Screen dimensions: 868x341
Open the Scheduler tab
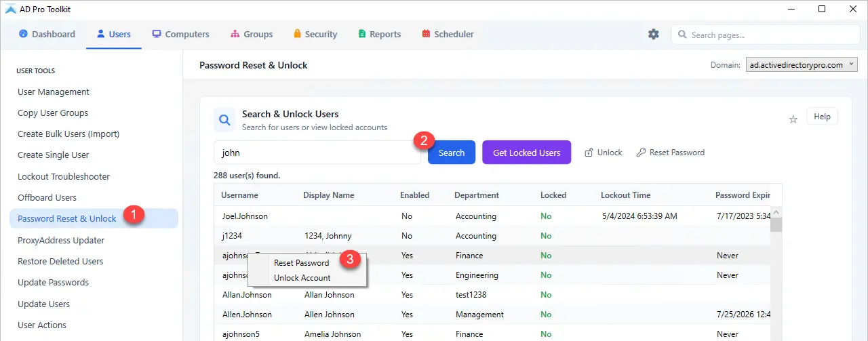pyautogui.click(x=448, y=34)
